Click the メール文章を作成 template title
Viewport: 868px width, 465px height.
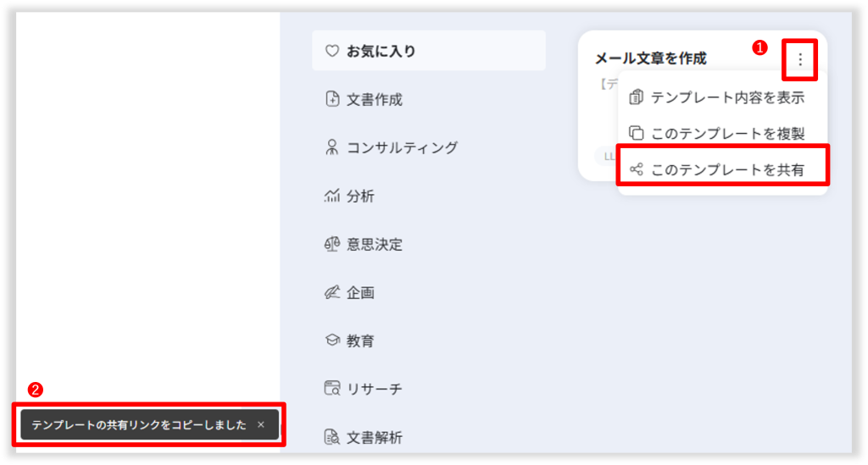tap(650, 58)
